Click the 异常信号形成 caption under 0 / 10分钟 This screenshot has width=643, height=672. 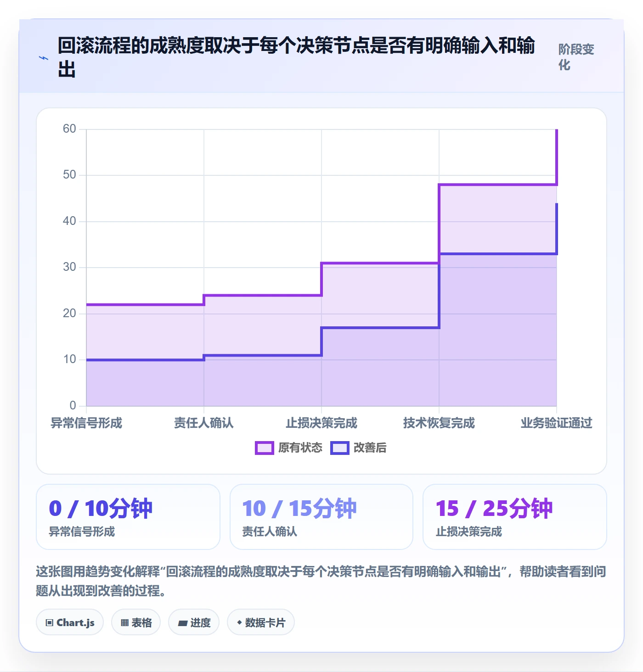point(82,532)
